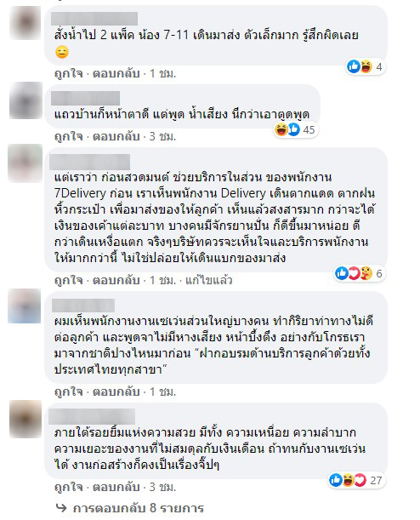Image resolution: width=420 pixels, height=520 pixels.
Task: View the reactions with count 27 on last comment
Action: point(355,480)
